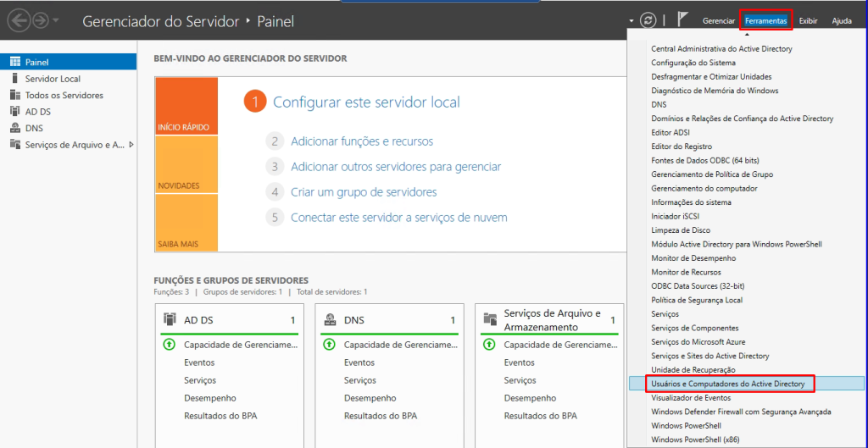
Task: Click the Serviços de Arquivo tile icon
Action: click(489, 319)
